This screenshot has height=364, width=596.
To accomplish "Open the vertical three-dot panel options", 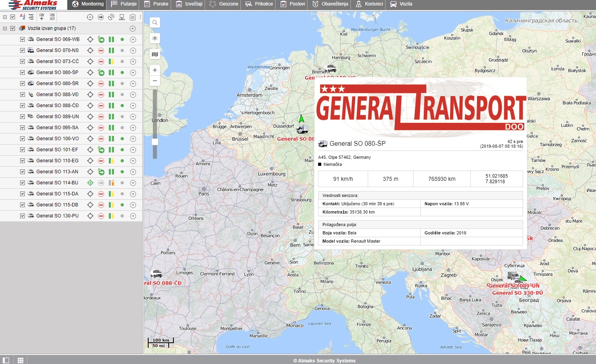I will [x=140, y=17].
